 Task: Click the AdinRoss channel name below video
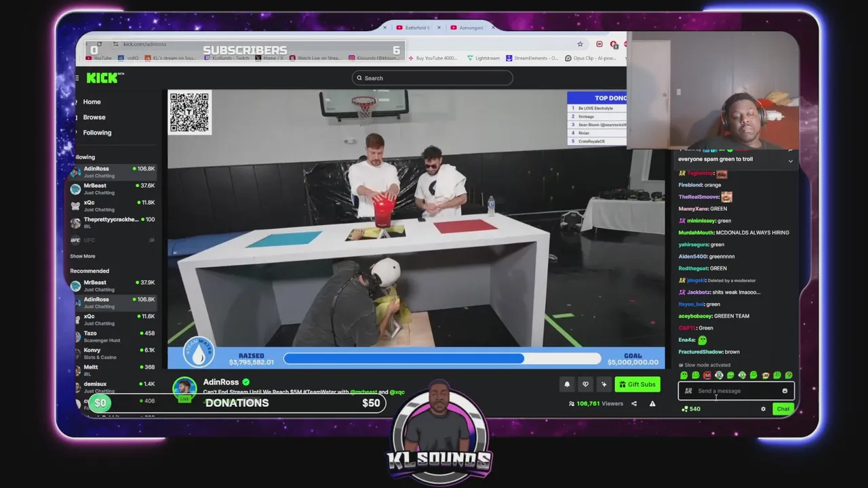click(x=221, y=382)
